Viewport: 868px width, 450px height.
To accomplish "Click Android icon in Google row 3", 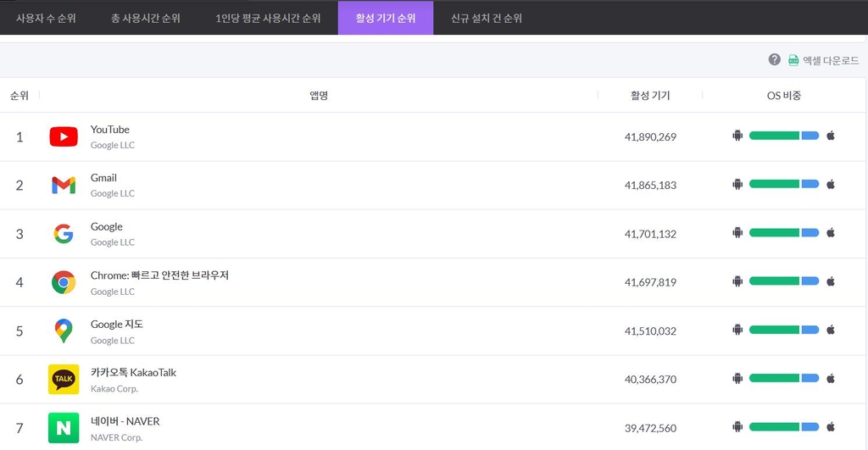I will click(737, 233).
